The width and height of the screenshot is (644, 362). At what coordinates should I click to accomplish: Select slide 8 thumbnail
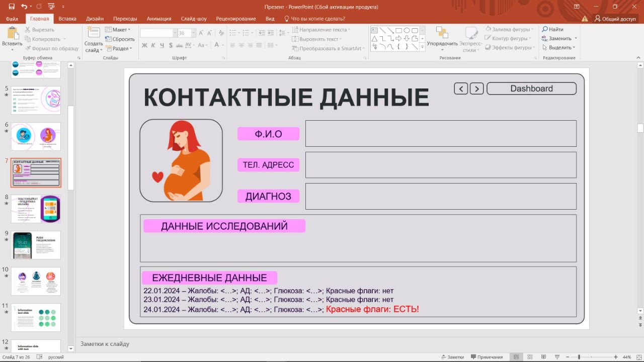36,209
